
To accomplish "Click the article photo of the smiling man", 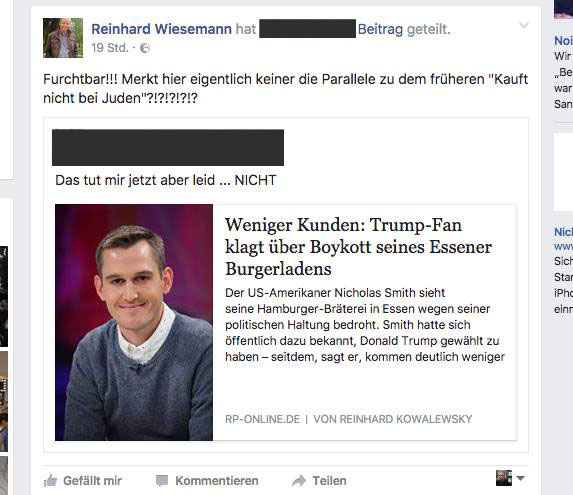I will 134,322.
